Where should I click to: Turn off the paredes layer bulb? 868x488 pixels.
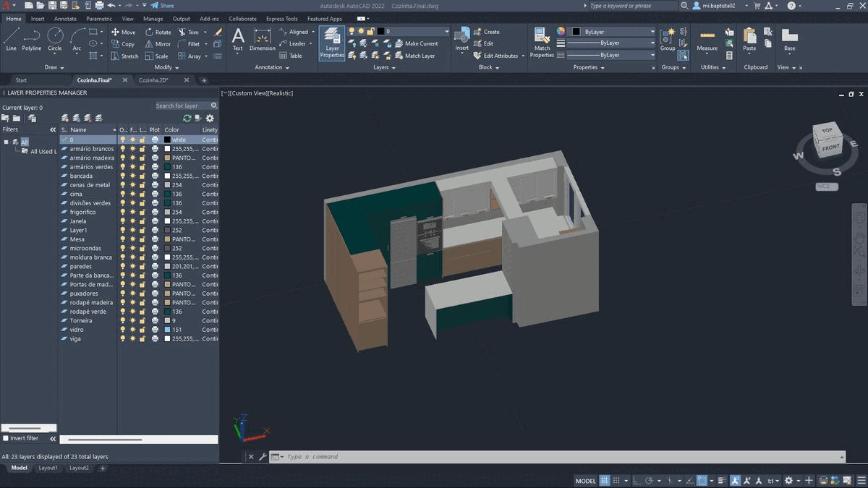pos(123,266)
